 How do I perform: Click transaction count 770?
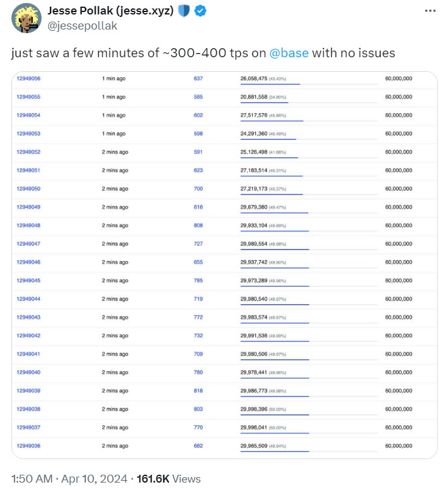pos(198,427)
